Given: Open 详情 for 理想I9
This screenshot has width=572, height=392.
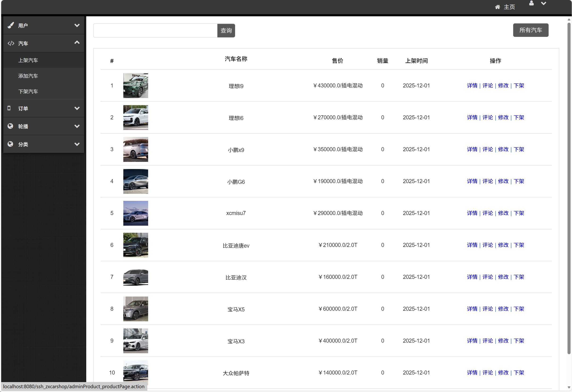Looking at the screenshot, I should [x=472, y=85].
